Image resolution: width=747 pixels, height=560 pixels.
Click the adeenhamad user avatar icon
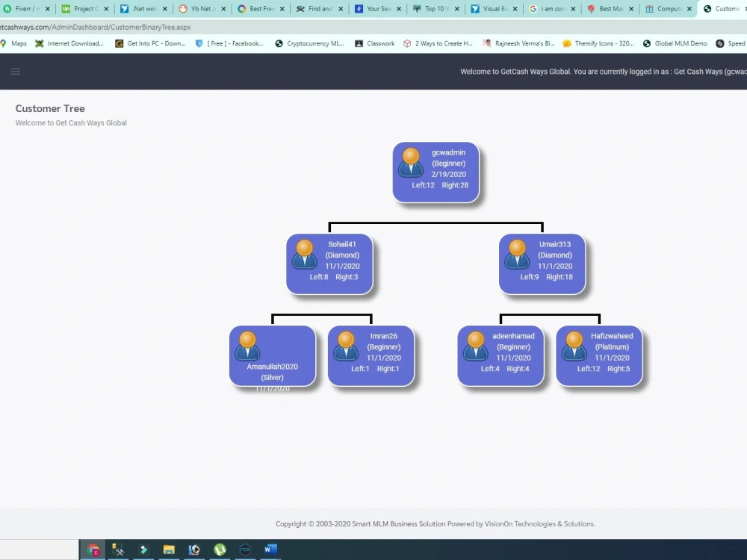pyautogui.click(x=475, y=346)
